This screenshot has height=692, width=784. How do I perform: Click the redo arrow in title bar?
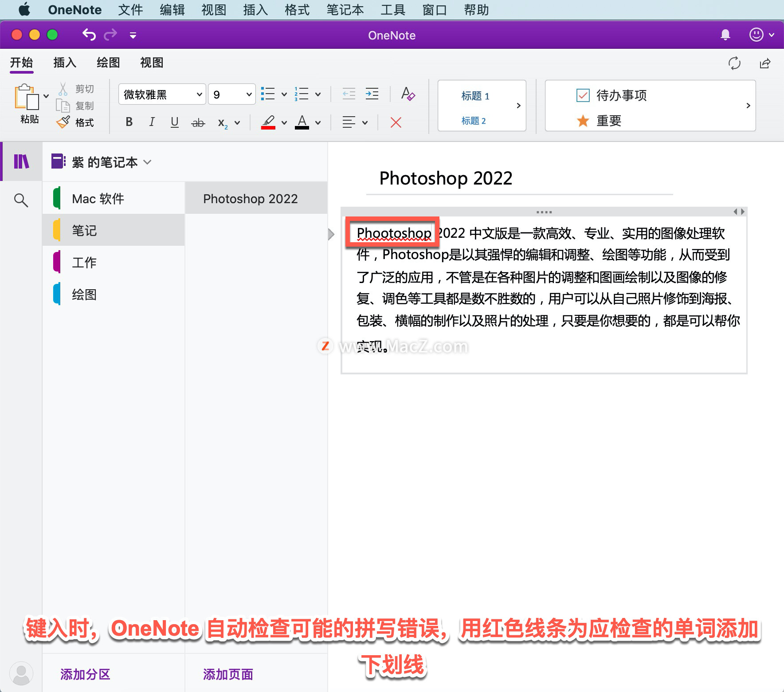110,35
